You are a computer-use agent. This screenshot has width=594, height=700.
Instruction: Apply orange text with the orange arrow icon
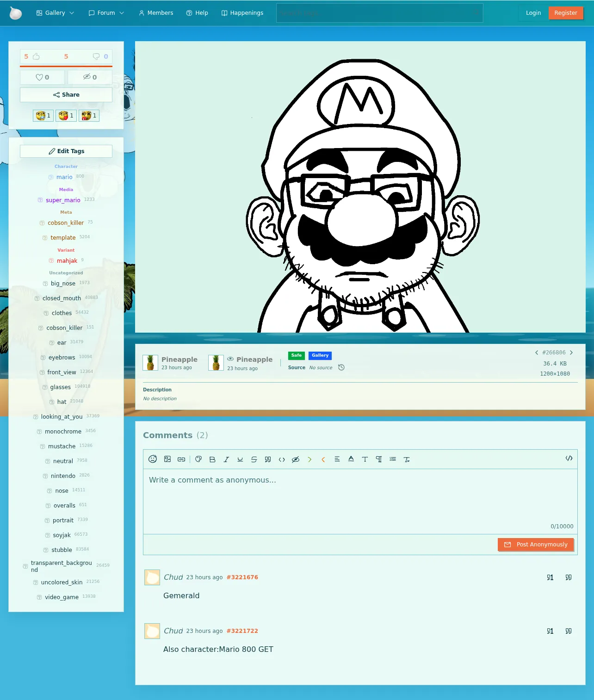click(323, 459)
